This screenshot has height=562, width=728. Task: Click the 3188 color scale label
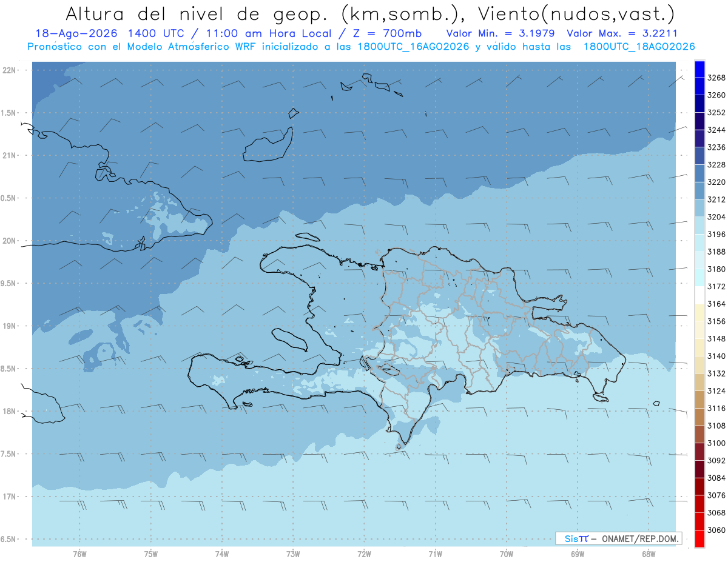[x=716, y=252]
